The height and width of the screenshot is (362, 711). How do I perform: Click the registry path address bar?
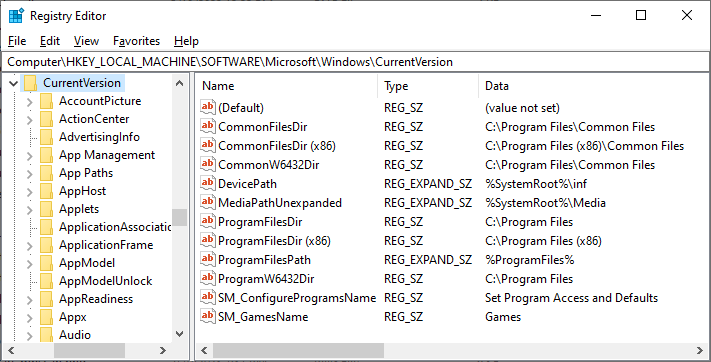355,62
